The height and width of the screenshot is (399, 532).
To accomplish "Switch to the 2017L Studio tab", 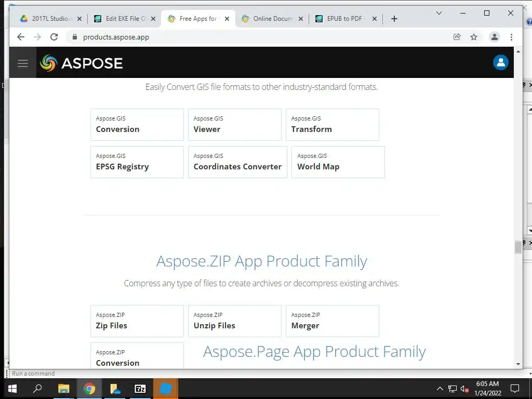I will pyautogui.click(x=50, y=19).
